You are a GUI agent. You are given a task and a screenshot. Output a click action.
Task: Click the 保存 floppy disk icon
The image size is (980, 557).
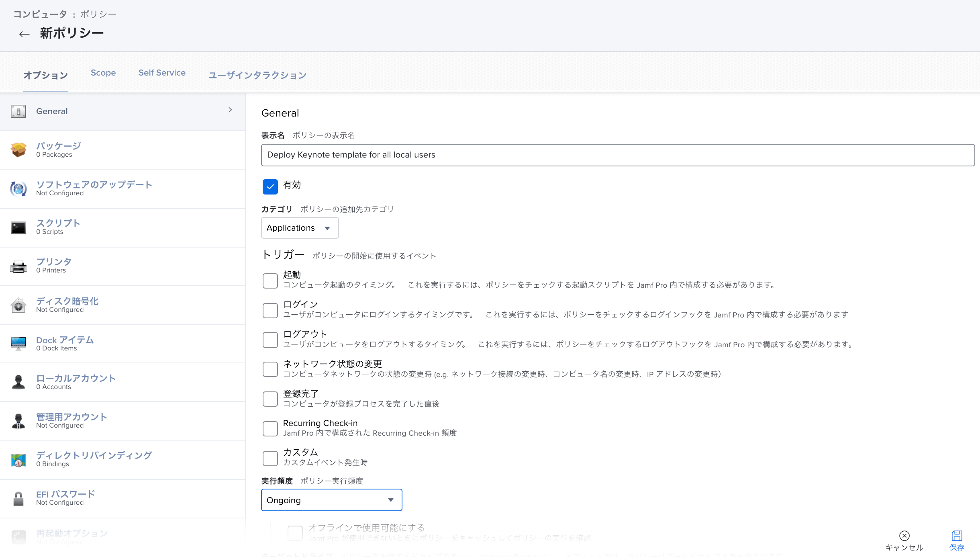(x=957, y=536)
